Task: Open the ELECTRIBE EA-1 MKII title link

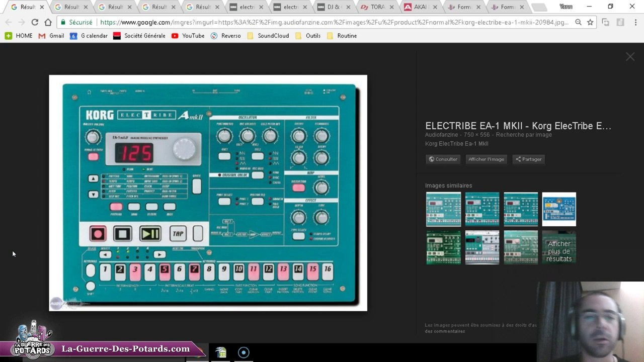Action: click(x=518, y=126)
